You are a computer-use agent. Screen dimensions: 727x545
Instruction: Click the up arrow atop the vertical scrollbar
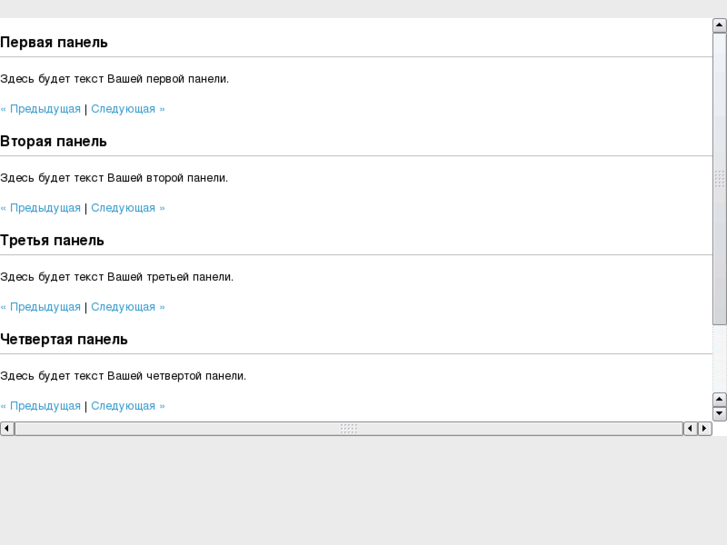pyautogui.click(x=719, y=25)
